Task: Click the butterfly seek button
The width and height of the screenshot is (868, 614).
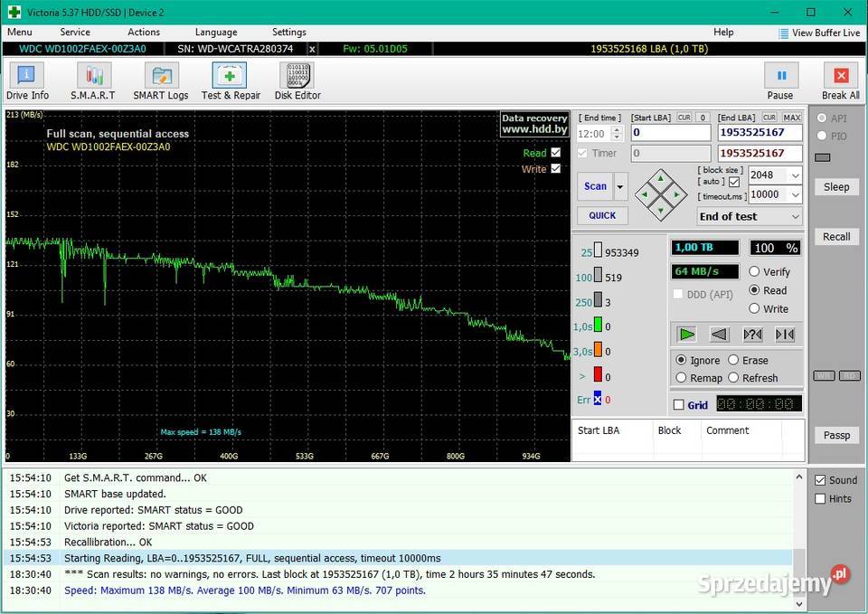Action: (x=785, y=334)
